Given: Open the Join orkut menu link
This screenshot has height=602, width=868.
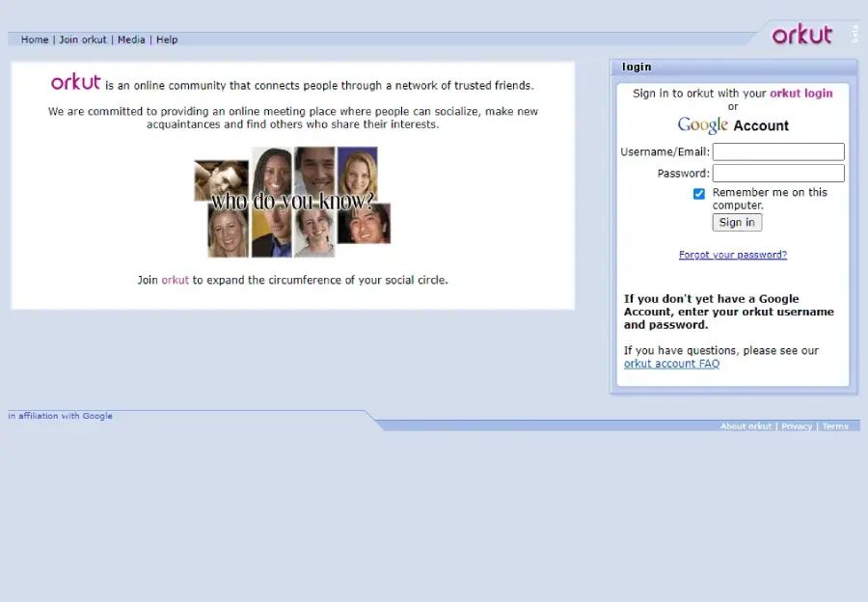Looking at the screenshot, I should coord(83,40).
